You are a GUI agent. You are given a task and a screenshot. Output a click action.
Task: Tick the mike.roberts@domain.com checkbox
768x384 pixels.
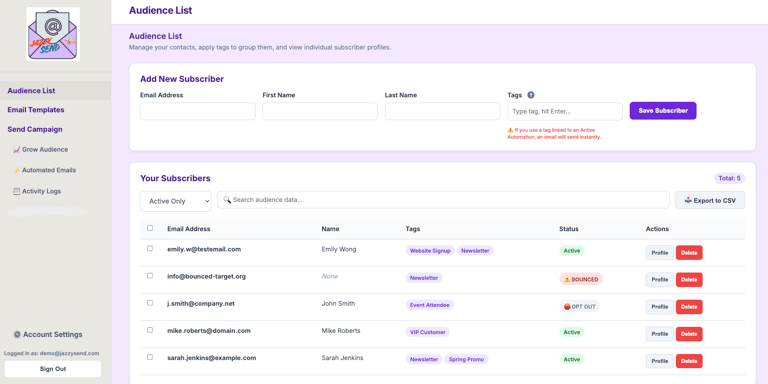[150, 330]
